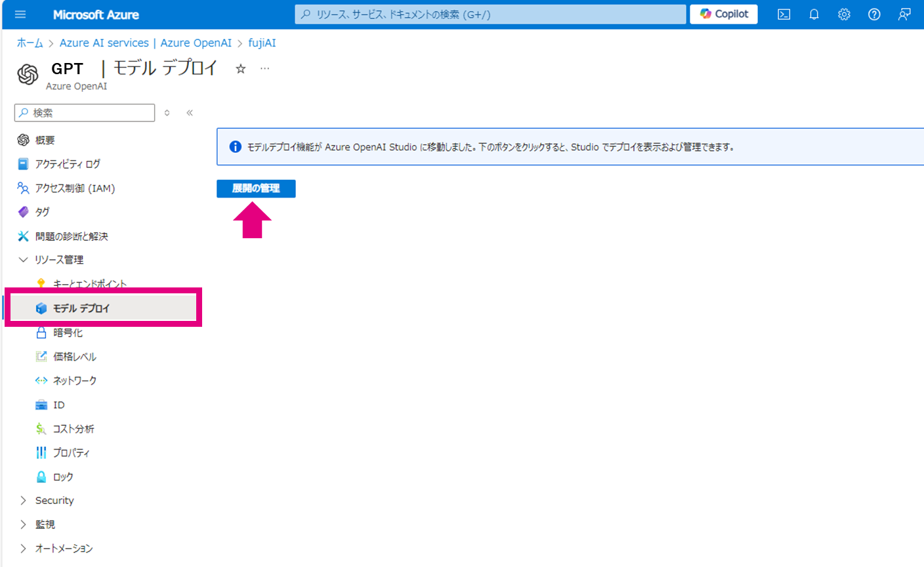
Task: Click the コスト分析 dollar icon
Action: coord(41,429)
